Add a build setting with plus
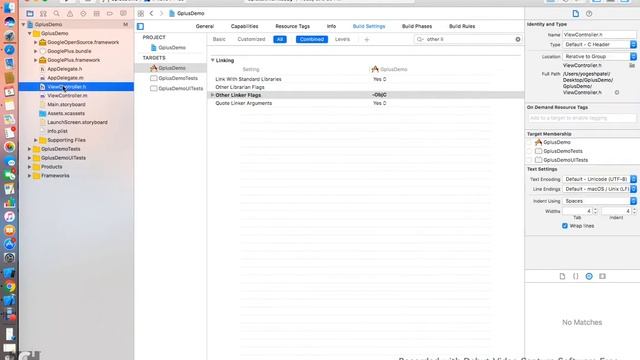The height and width of the screenshot is (360, 640). (x=367, y=40)
